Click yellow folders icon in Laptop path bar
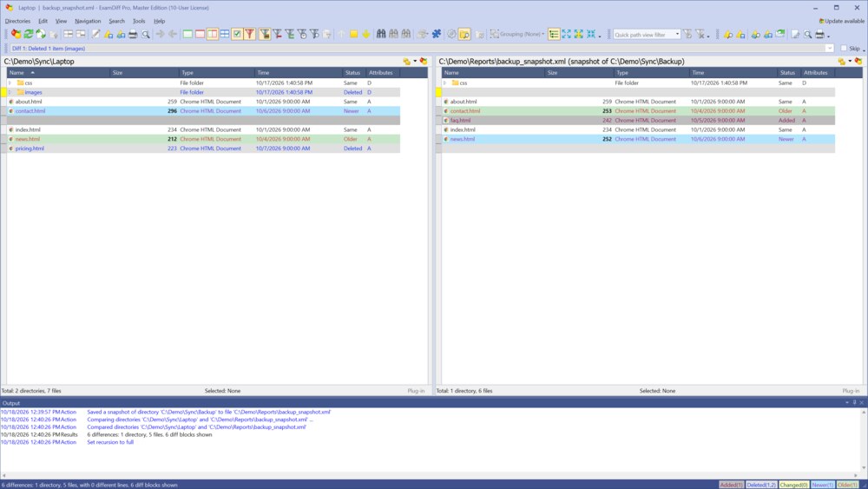Image resolution: width=868 pixels, height=489 pixels. [407, 62]
